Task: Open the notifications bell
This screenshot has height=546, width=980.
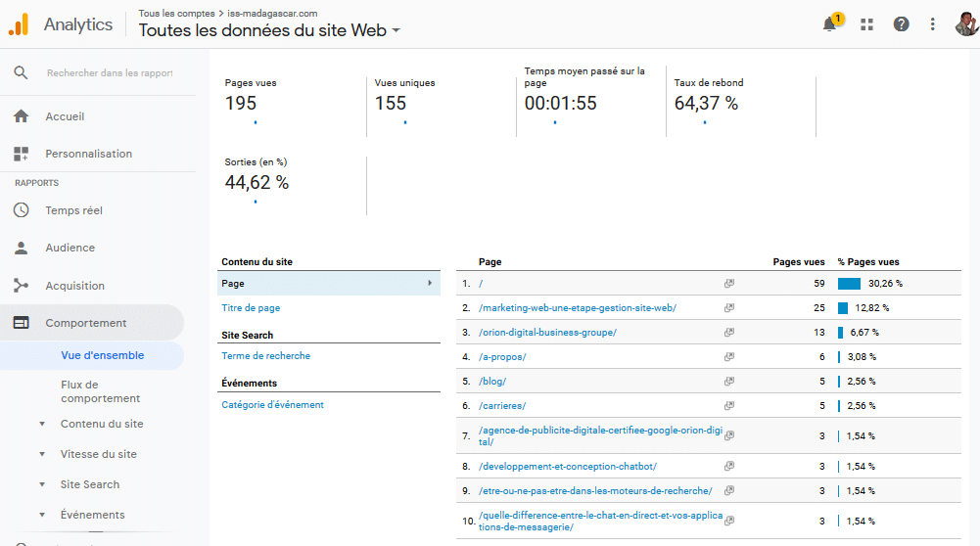Action: 829,24
